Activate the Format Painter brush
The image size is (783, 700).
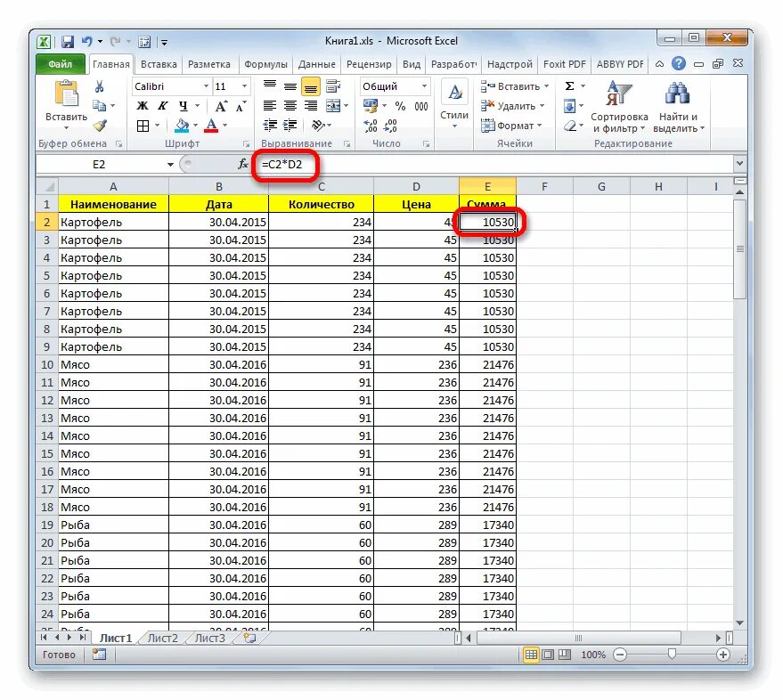tap(101, 126)
